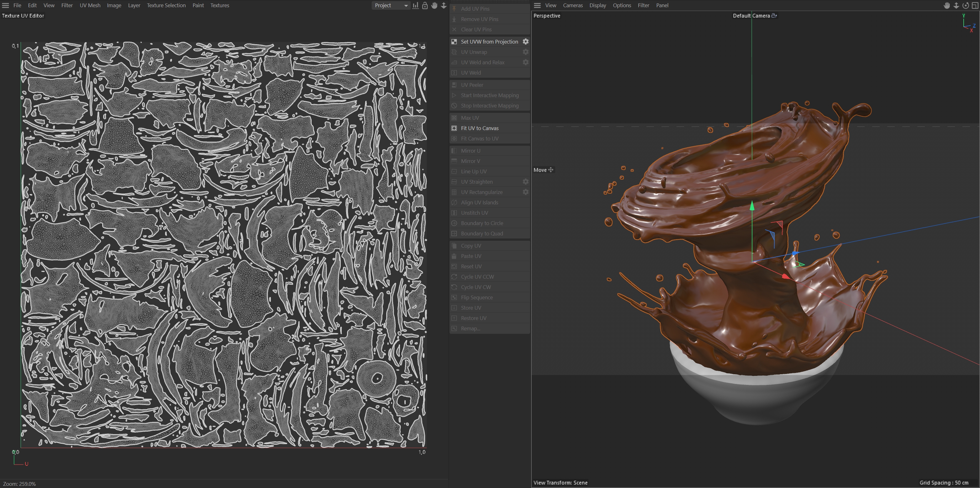Click the viewport pan hand icon at top right

point(947,5)
